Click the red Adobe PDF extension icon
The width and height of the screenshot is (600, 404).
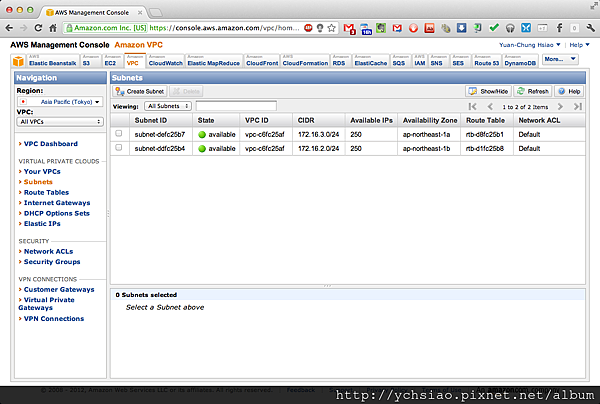pos(429,28)
